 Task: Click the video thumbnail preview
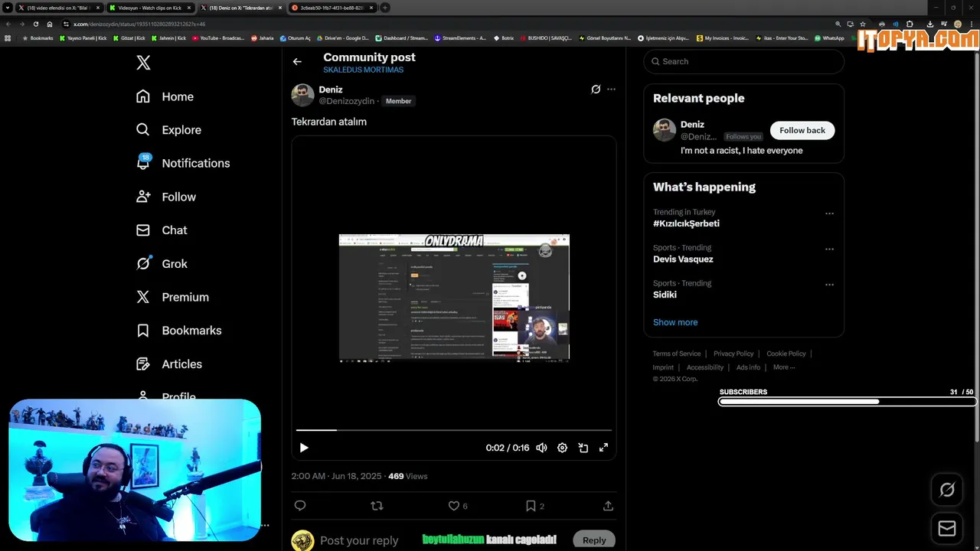454,298
